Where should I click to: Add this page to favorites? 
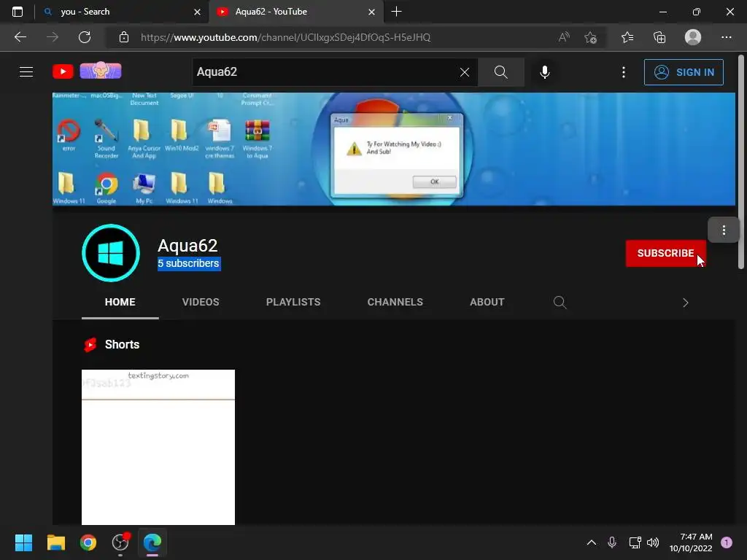[x=591, y=37]
